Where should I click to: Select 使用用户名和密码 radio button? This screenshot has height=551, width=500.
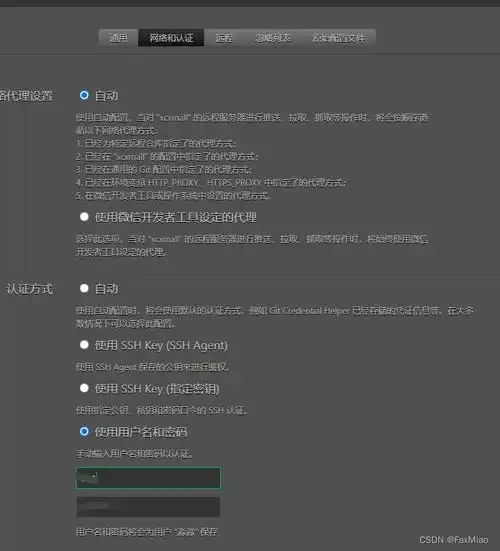84,431
